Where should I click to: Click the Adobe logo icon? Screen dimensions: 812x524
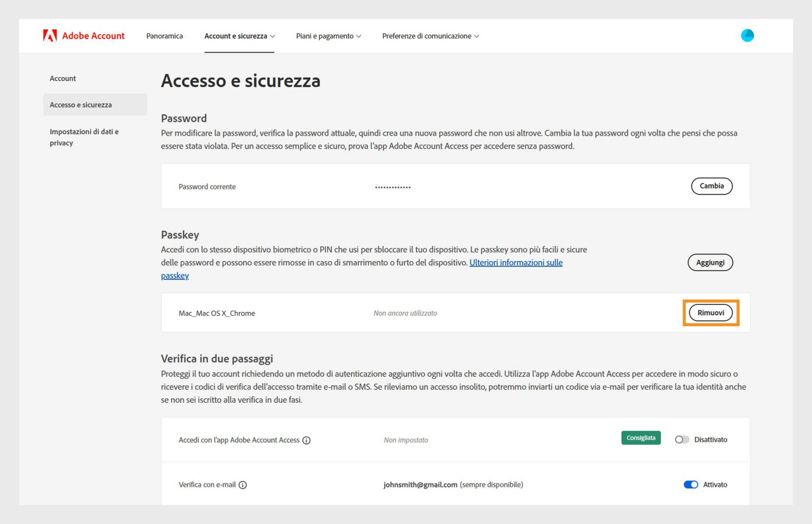pos(50,36)
